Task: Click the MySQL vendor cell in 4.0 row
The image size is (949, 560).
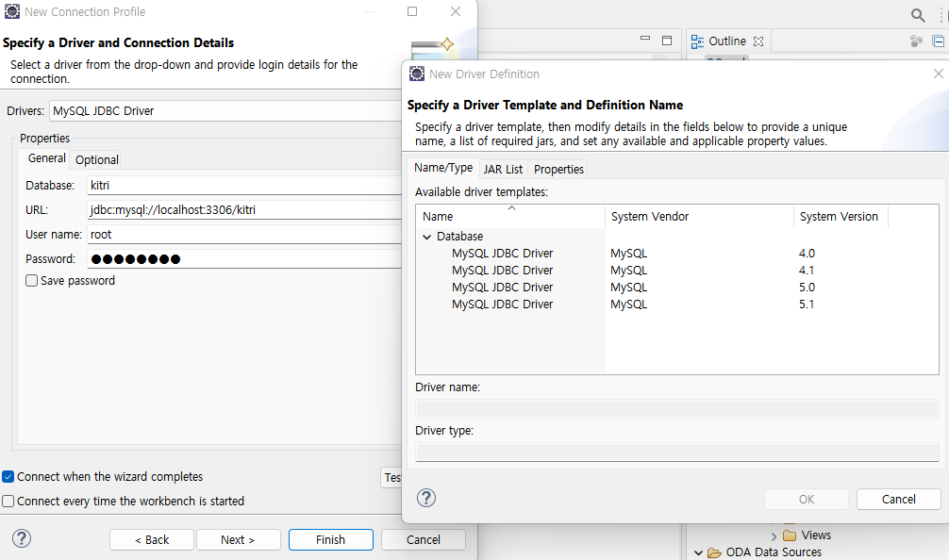Action: [x=629, y=254]
